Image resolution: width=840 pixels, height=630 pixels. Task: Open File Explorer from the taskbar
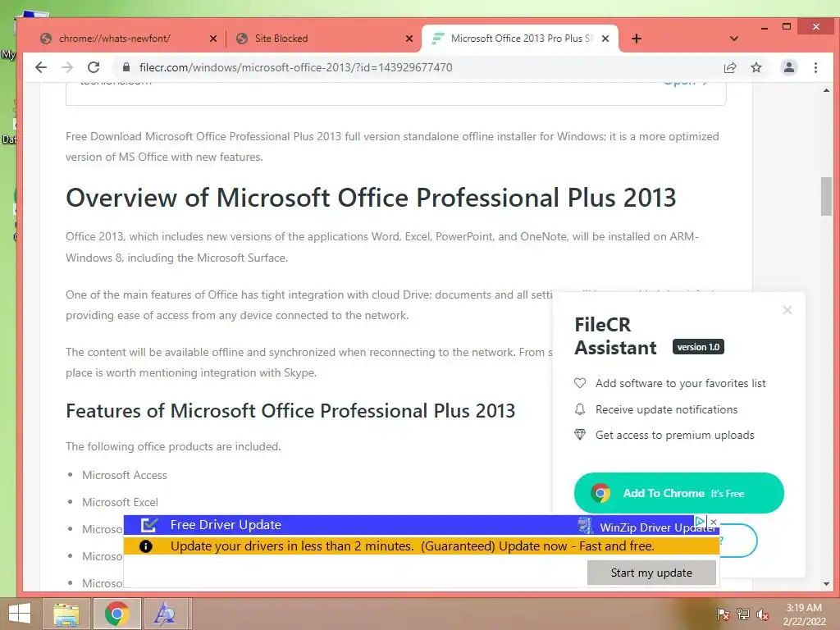[x=66, y=614]
